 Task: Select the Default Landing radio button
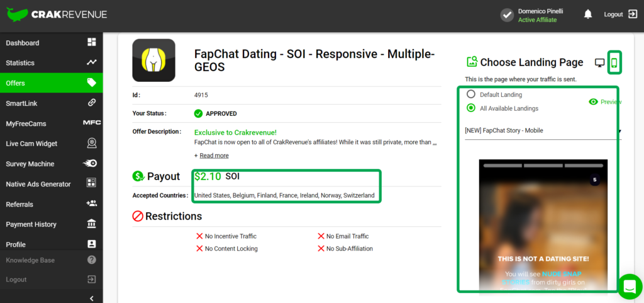pos(471,94)
